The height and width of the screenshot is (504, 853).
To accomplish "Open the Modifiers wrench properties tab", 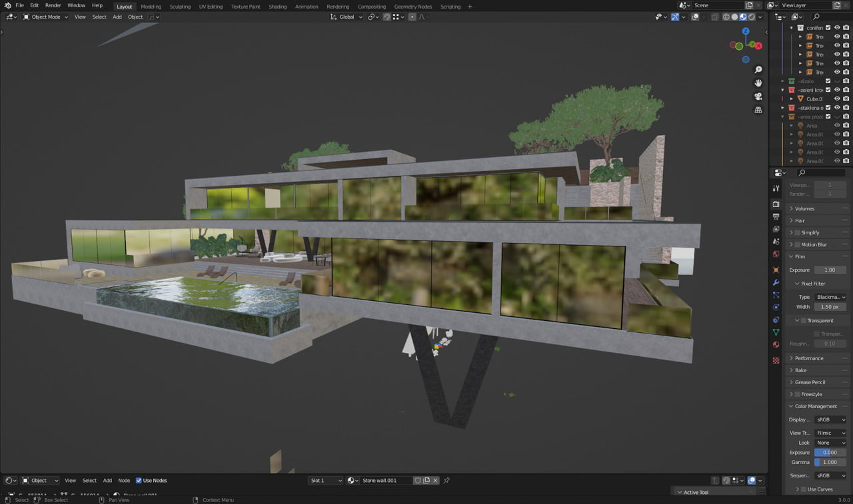I will [x=776, y=282].
